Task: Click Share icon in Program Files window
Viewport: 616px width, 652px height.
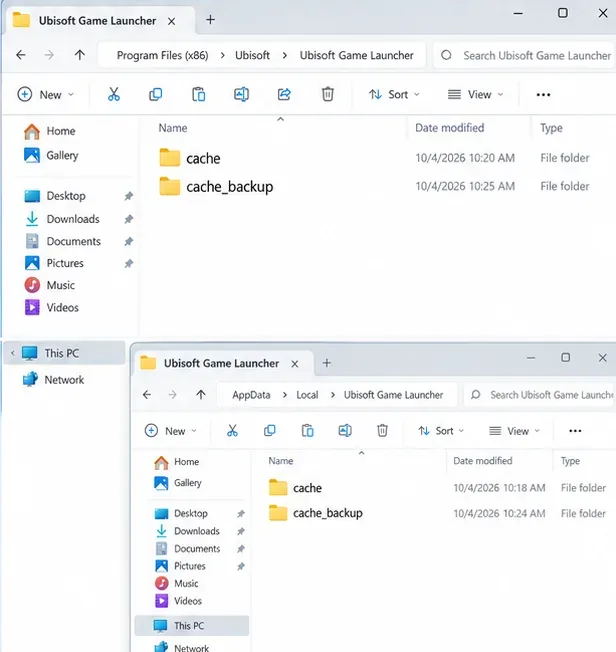Action: (x=284, y=94)
